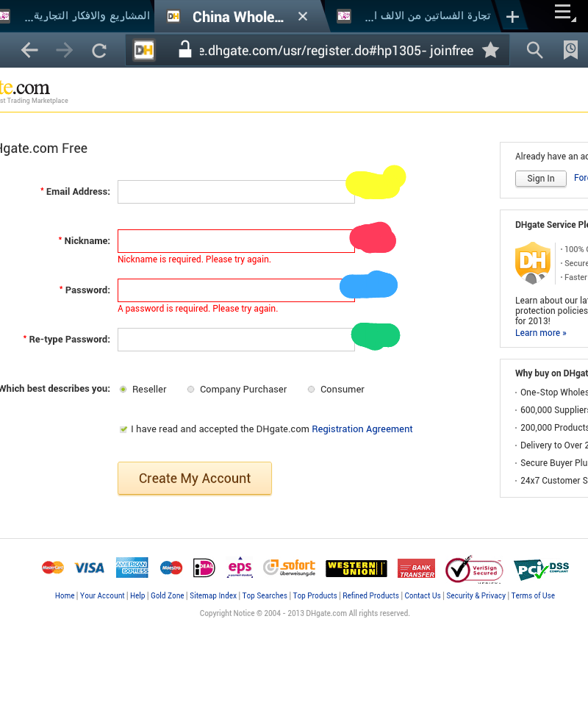
Task: Select the Reseller radio option
Action: click(x=123, y=389)
